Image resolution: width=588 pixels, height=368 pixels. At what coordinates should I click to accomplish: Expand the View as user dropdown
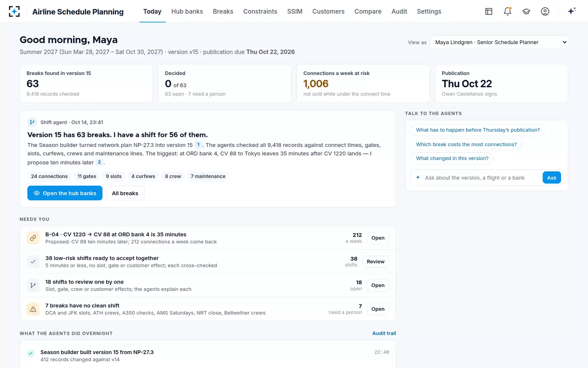pyautogui.click(x=499, y=42)
